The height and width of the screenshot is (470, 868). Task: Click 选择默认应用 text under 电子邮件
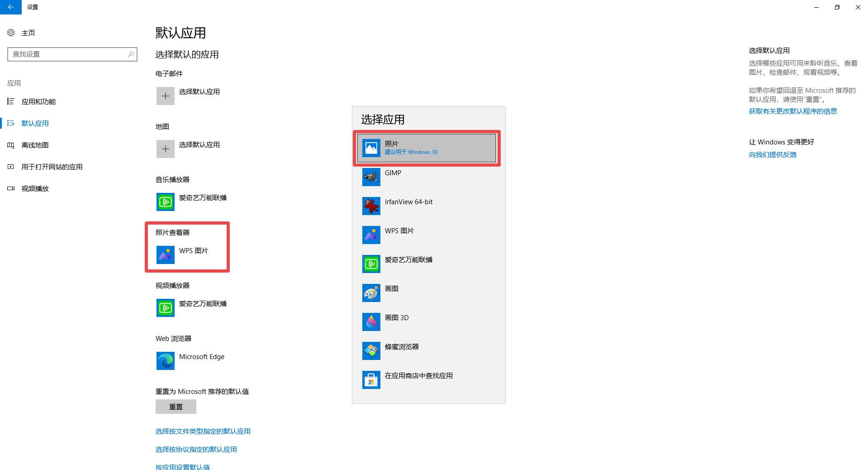coord(199,92)
